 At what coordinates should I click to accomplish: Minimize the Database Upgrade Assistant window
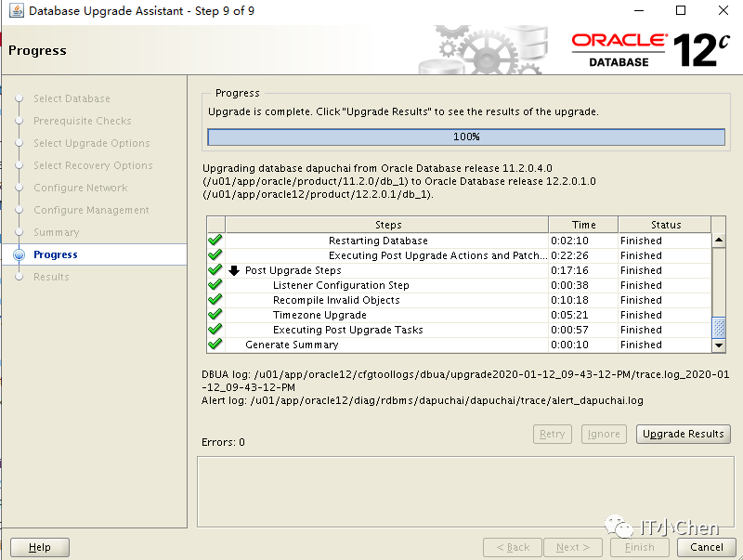[639, 10]
